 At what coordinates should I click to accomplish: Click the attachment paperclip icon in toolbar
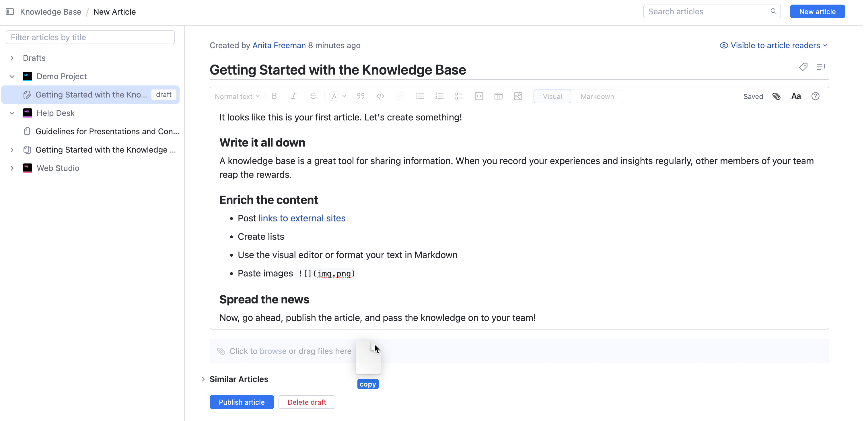click(776, 96)
